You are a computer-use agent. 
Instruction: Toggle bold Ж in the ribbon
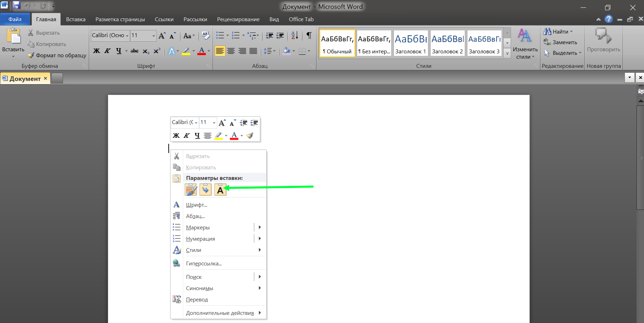[97, 51]
